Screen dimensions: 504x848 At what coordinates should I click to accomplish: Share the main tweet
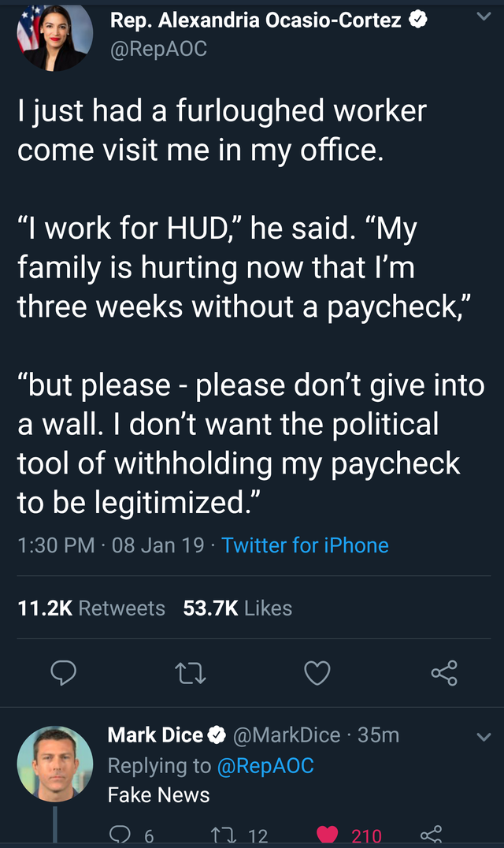(x=444, y=672)
